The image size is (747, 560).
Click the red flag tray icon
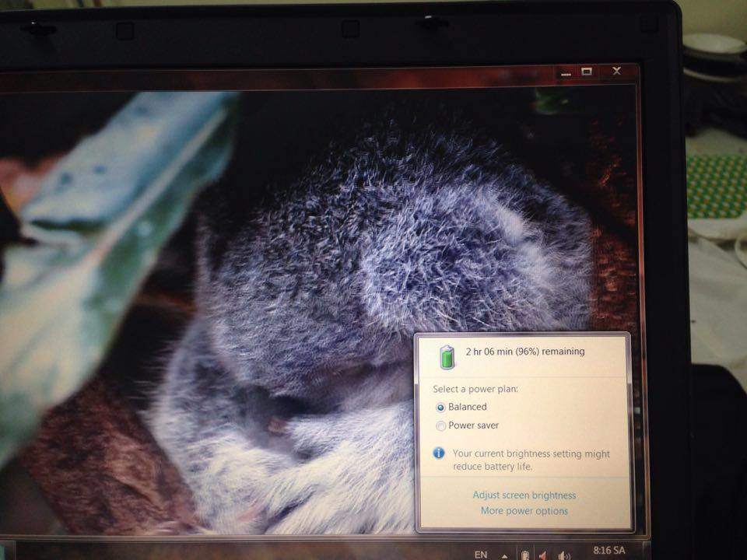[542, 555]
